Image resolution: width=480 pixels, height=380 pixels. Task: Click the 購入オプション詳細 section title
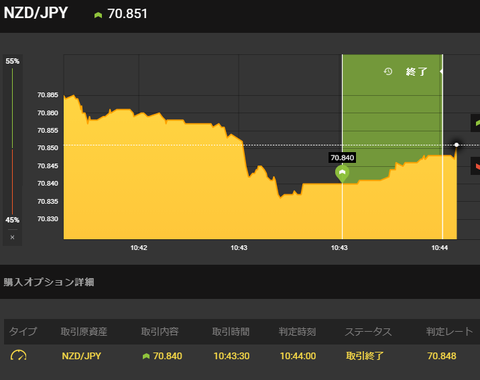pyautogui.click(x=49, y=282)
